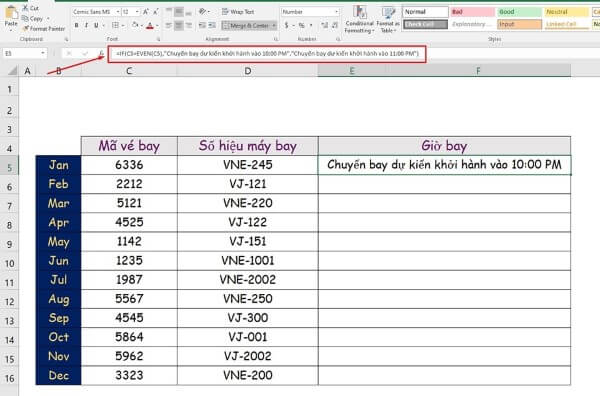Click the Name Box showing E5

pos(24,54)
